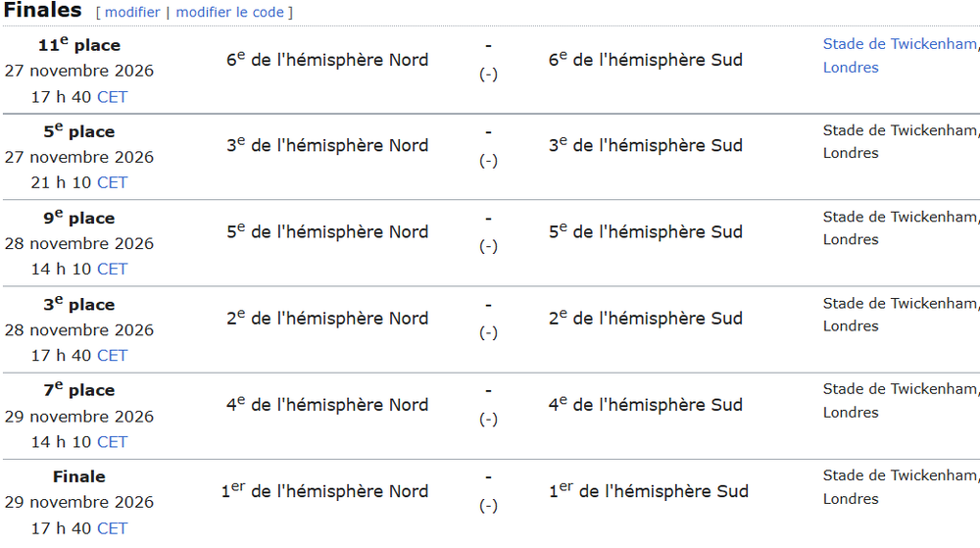Follow the blue Londres link
Image resolution: width=980 pixels, height=548 pixels.
point(851,68)
